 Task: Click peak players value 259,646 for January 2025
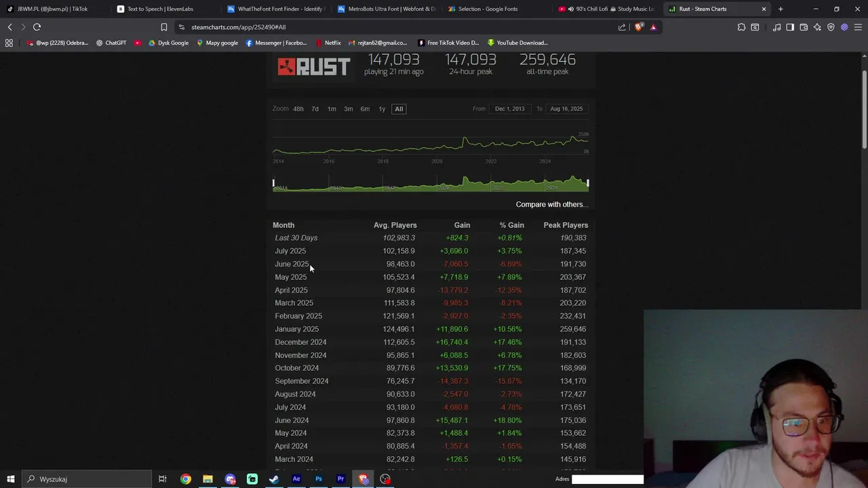click(x=573, y=329)
